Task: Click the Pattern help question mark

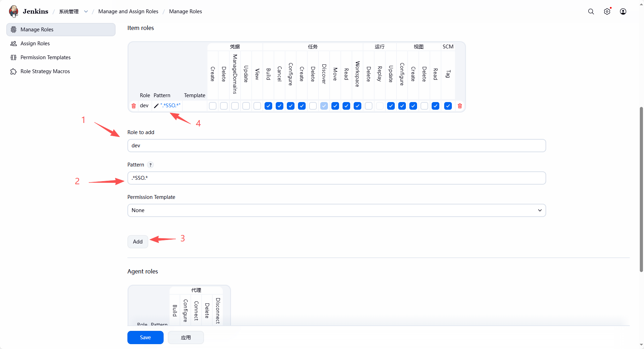Action: pyautogui.click(x=150, y=165)
